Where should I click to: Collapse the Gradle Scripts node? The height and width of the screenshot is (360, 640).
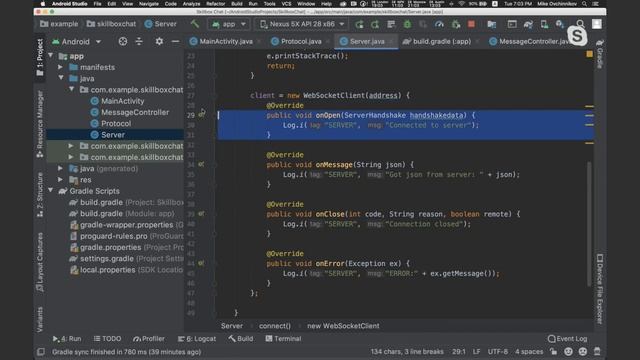click(x=51, y=191)
